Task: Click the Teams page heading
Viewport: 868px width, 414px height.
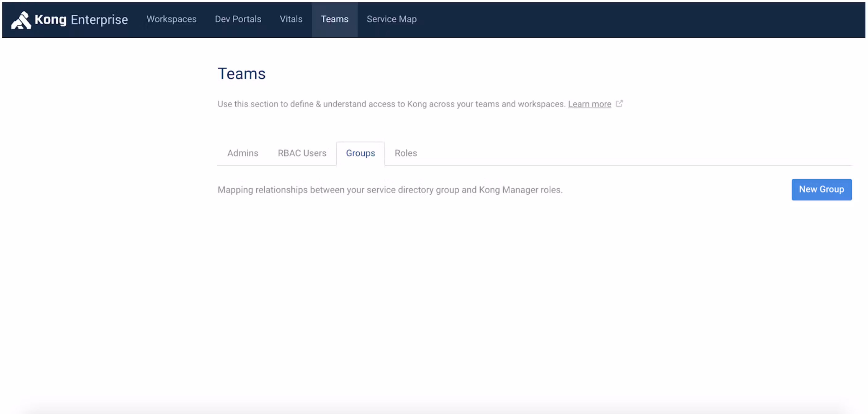Action: [241, 73]
